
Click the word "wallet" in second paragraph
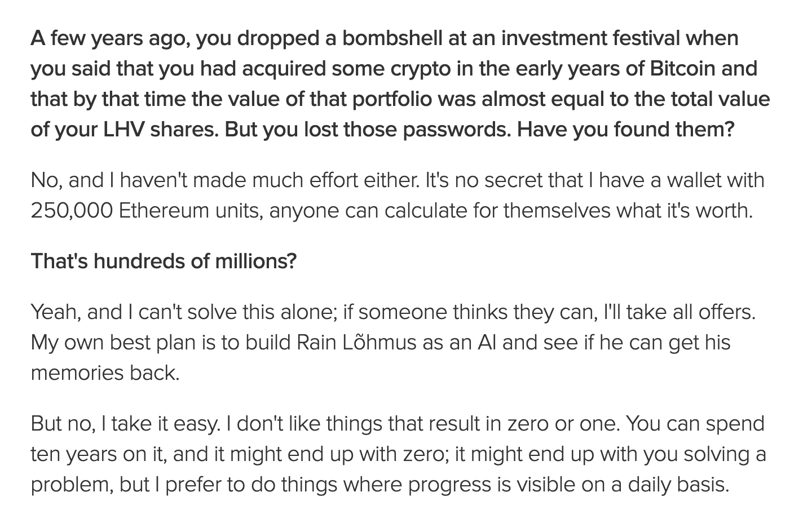pos(700,180)
